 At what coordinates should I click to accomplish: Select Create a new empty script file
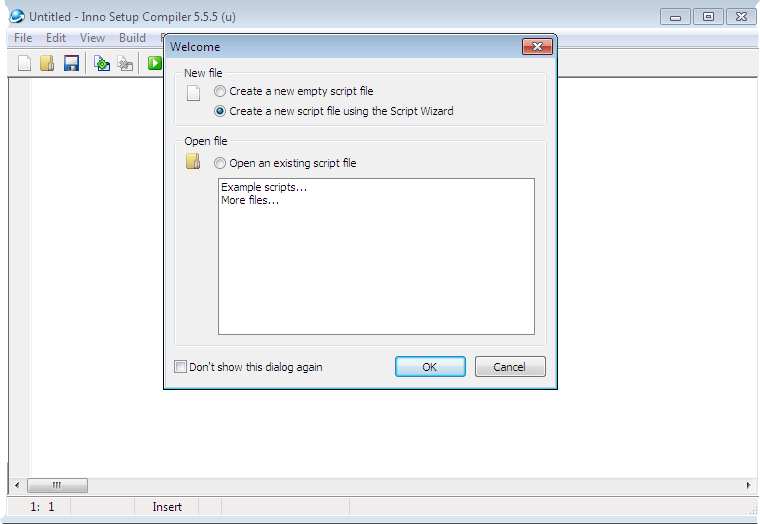point(294,91)
